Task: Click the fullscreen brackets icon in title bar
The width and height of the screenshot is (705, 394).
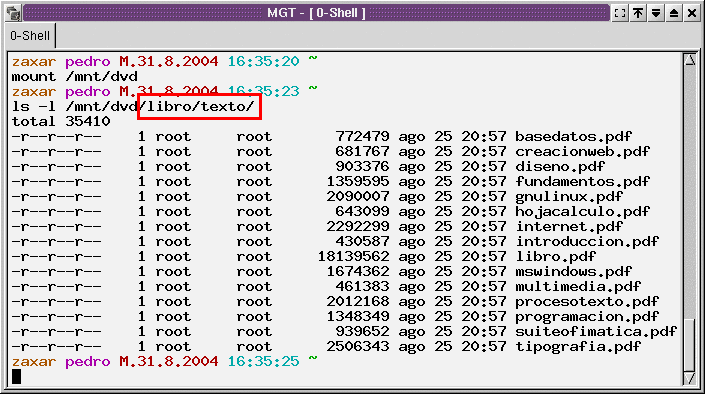Action: click(x=620, y=13)
